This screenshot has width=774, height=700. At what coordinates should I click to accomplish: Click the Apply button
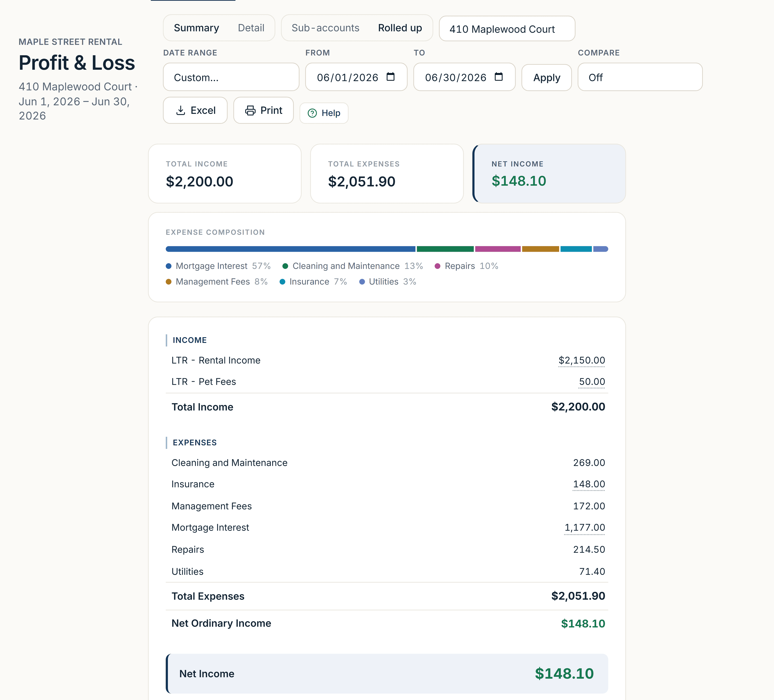547,78
